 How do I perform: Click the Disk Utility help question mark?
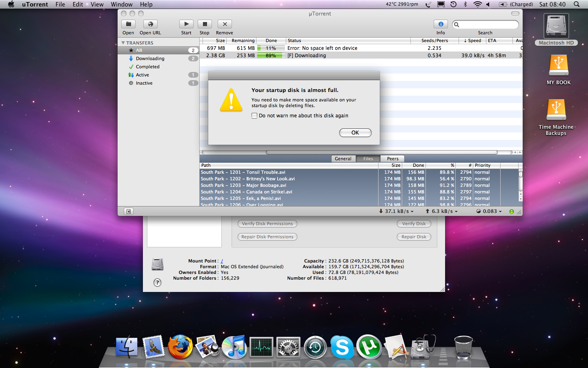[157, 283]
